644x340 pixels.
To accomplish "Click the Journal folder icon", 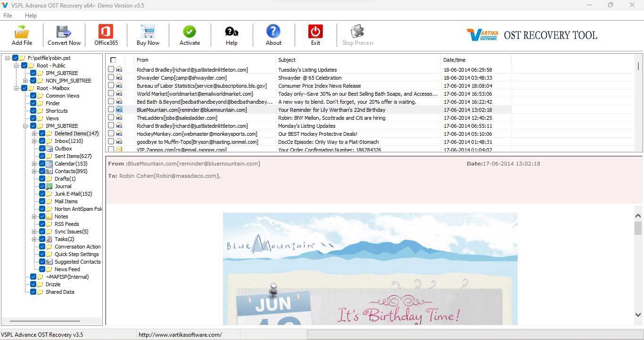I will [49, 186].
